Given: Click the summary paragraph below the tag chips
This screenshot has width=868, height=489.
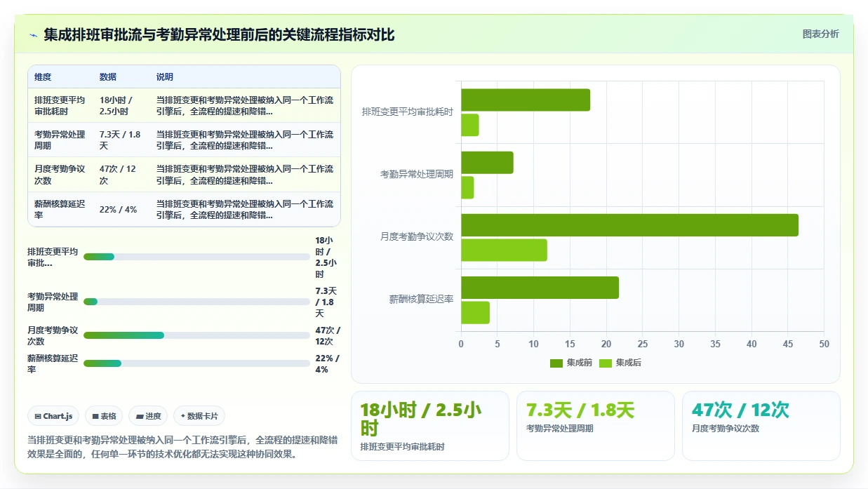Looking at the screenshot, I should click(x=182, y=447).
